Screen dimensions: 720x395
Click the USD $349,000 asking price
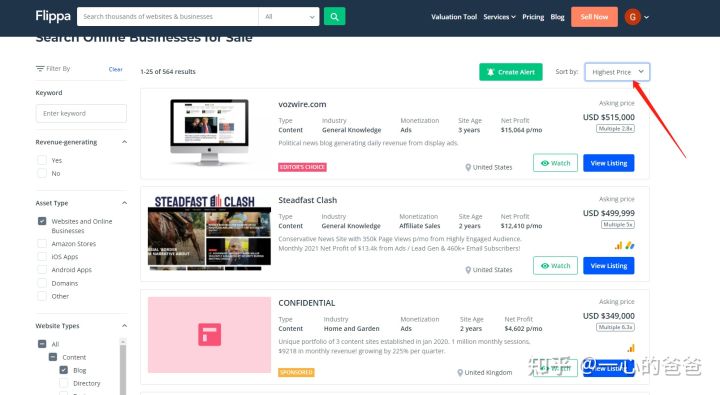click(x=608, y=316)
